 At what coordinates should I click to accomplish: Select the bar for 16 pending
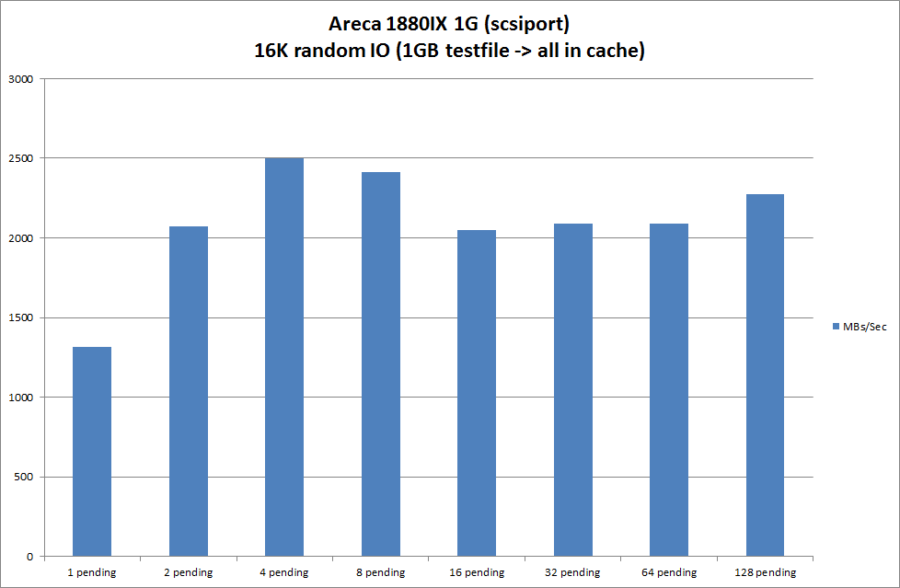tap(477, 393)
